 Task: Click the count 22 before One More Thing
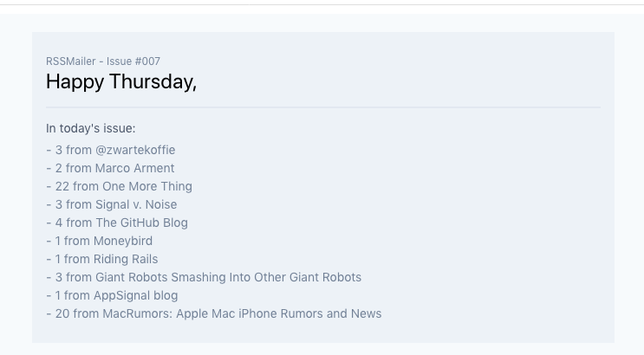62,186
